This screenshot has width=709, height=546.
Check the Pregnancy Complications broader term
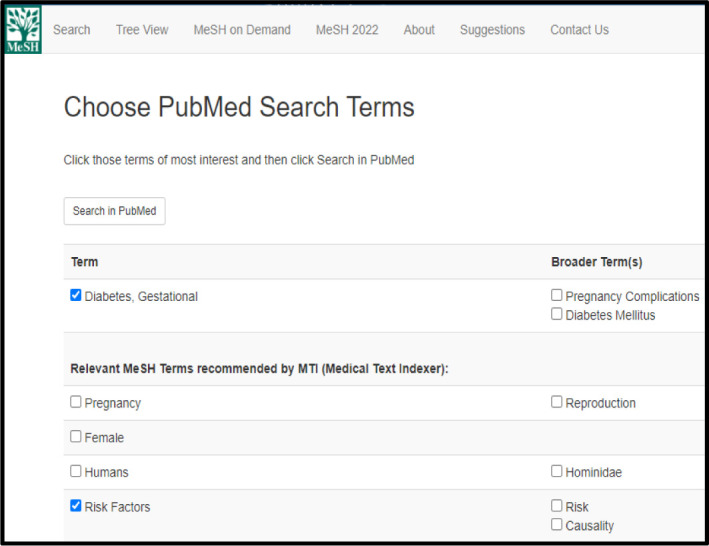[557, 295]
